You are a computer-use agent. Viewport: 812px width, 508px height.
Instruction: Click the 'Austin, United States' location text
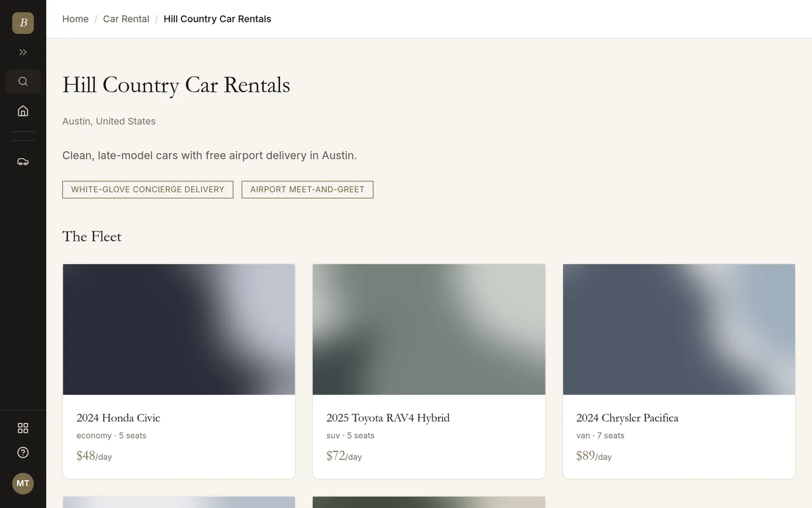(x=109, y=121)
